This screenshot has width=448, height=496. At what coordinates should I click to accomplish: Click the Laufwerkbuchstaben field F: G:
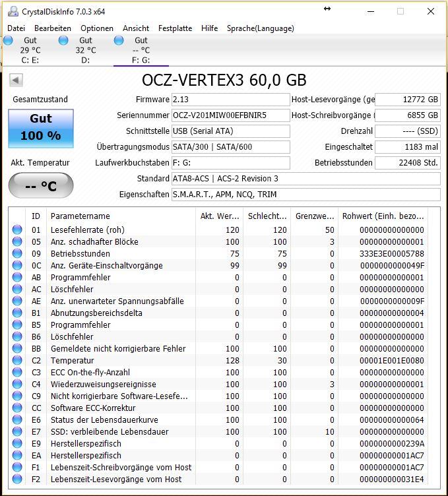231,163
